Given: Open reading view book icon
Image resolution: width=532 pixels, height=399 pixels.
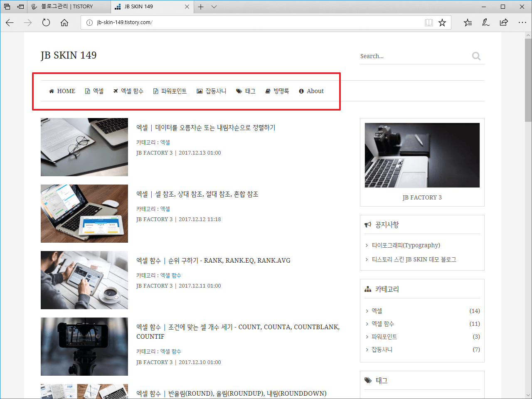Looking at the screenshot, I should pos(429,22).
